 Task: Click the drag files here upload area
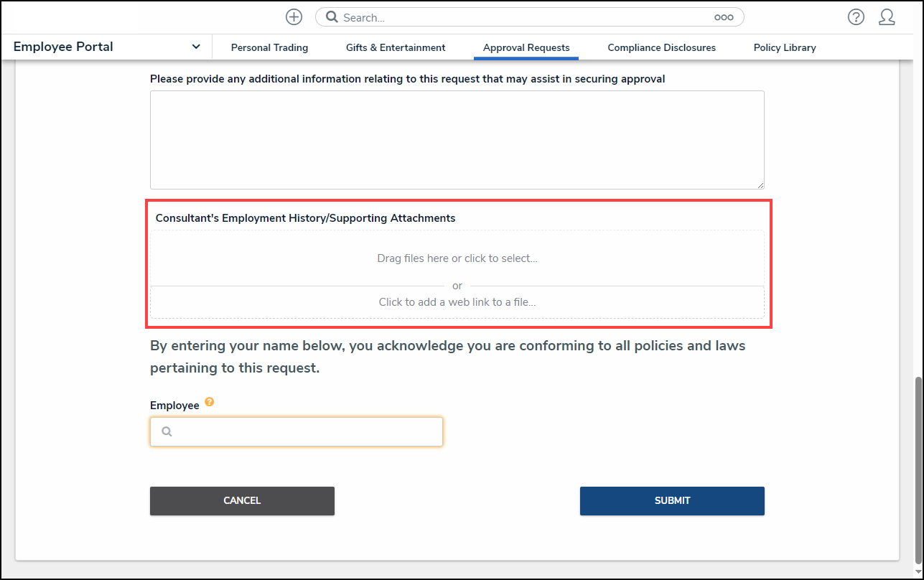[457, 258]
